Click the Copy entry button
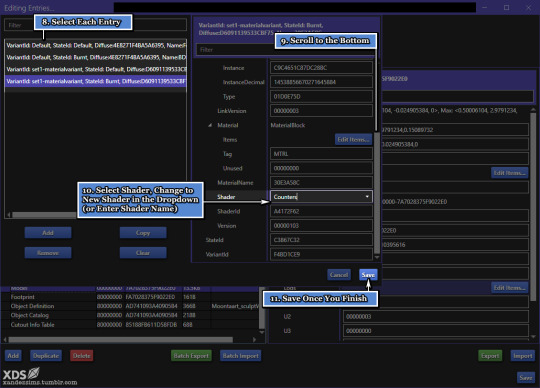Image resolution: width=540 pixels, height=388 pixels. pos(143,233)
